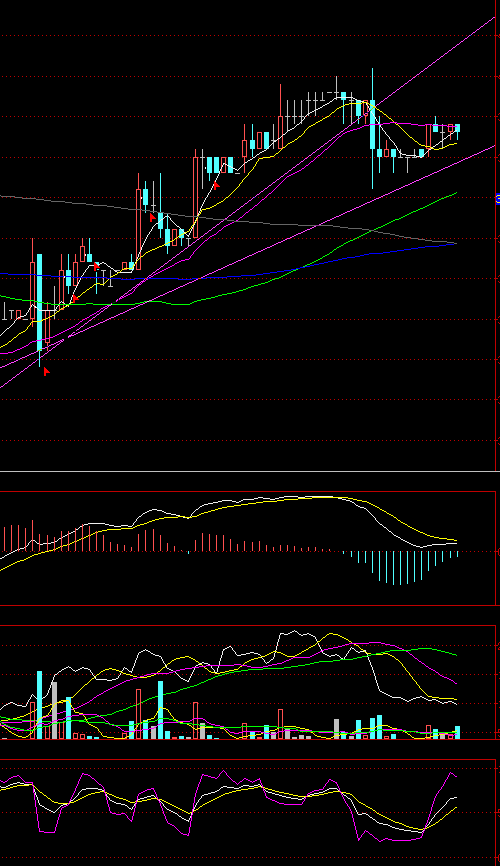Select the tall gray bar in the volume panel

click(54, 710)
